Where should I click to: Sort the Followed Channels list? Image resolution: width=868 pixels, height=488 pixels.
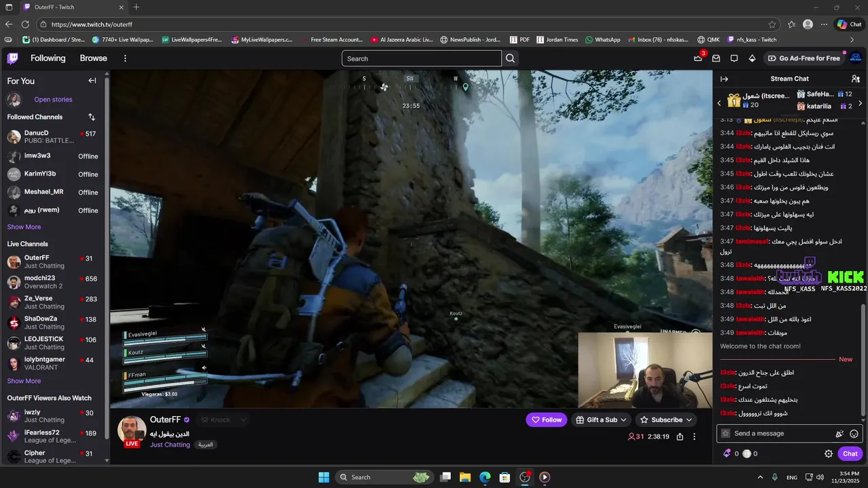pyautogui.click(x=92, y=117)
